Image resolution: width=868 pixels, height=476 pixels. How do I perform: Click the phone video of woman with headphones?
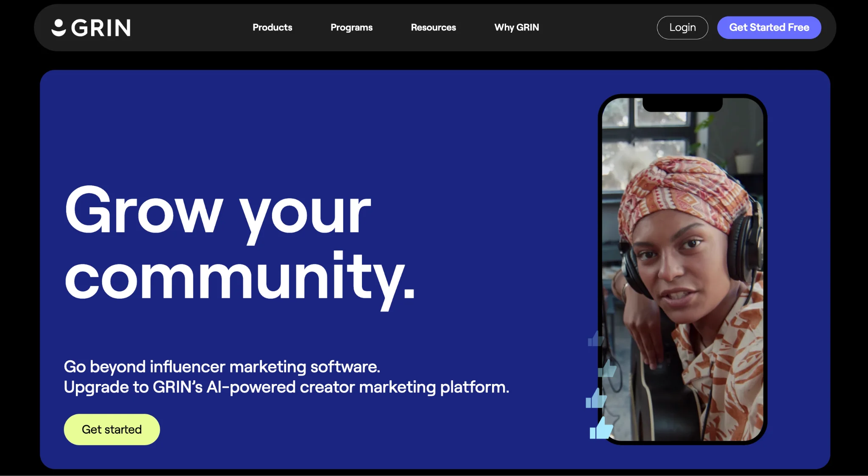click(x=682, y=269)
